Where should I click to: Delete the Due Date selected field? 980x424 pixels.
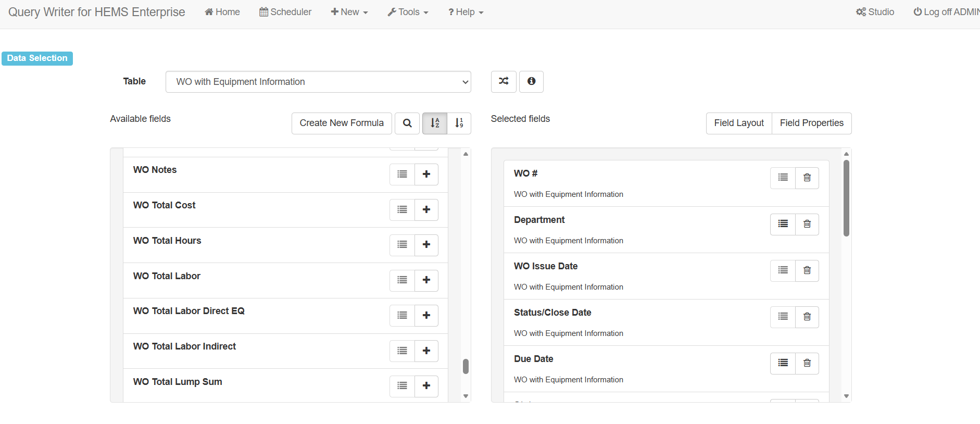(807, 363)
